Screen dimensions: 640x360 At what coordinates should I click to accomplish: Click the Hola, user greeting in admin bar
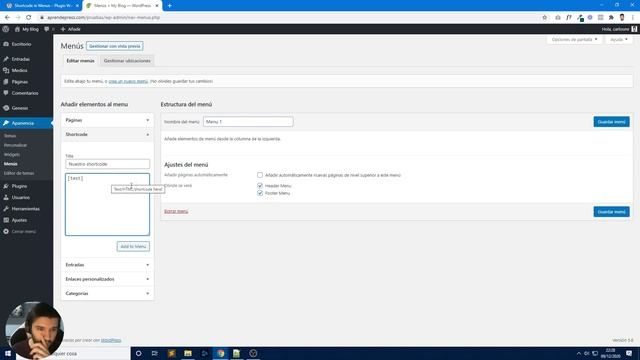(619, 29)
